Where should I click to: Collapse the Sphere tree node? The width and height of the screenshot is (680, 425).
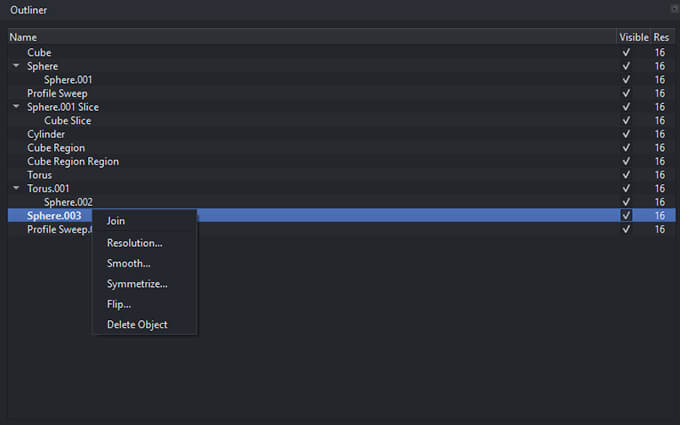pos(16,66)
